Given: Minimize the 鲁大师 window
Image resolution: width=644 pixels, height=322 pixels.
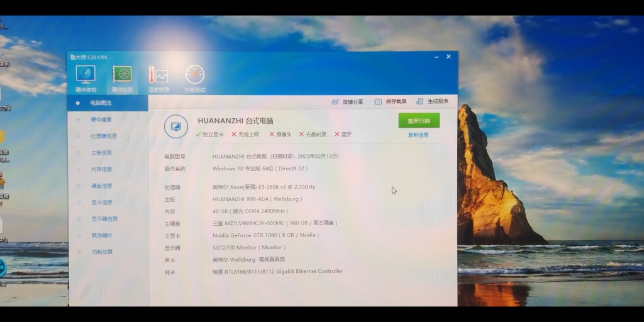Looking at the screenshot, I should coord(436,57).
